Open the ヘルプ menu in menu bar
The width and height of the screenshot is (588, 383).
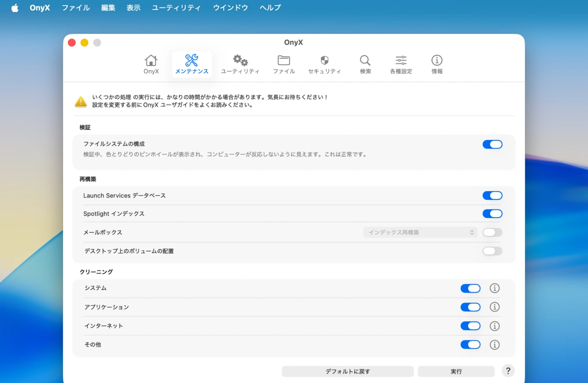pyautogui.click(x=270, y=7)
